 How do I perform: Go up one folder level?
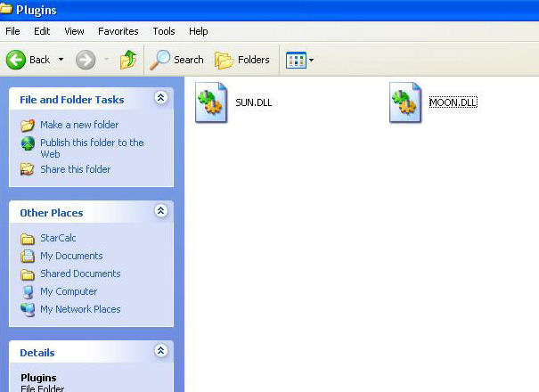tap(128, 60)
